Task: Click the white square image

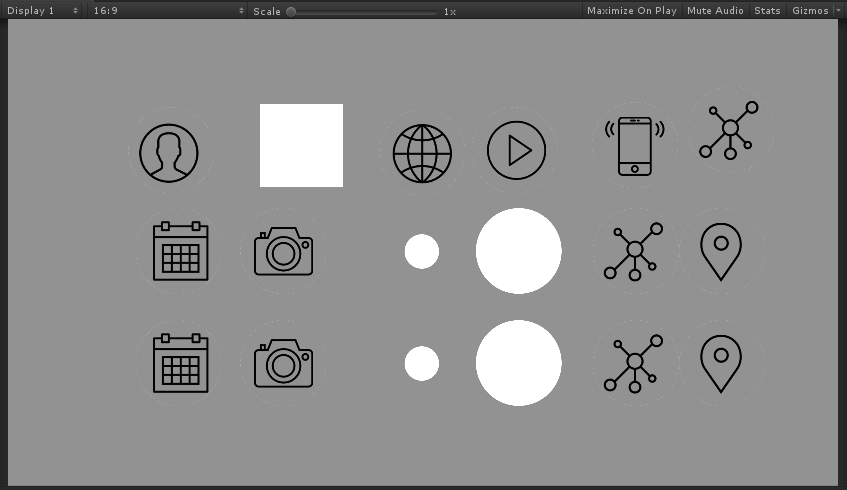Action: point(301,145)
